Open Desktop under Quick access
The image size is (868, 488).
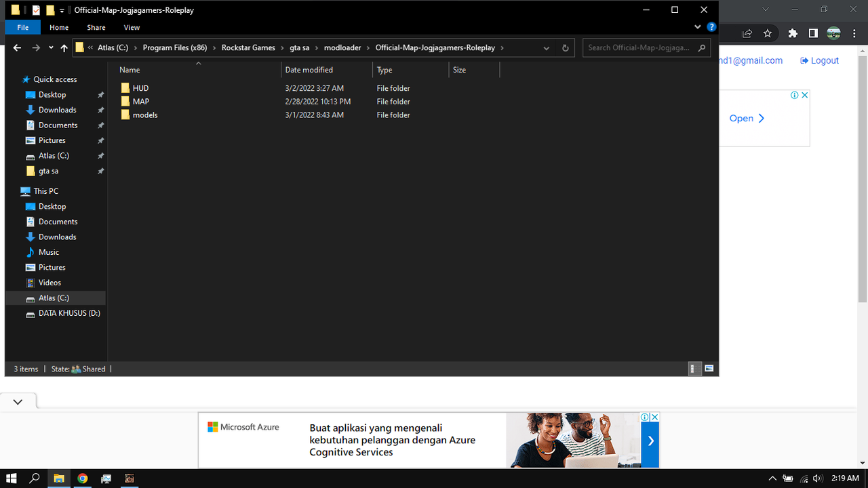pyautogui.click(x=52, y=95)
